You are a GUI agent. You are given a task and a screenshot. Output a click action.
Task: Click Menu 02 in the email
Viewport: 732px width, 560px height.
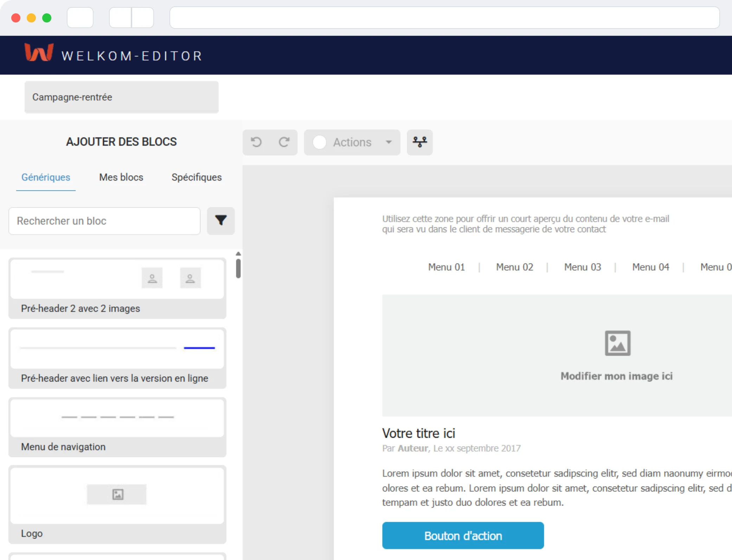click(515, 267)
